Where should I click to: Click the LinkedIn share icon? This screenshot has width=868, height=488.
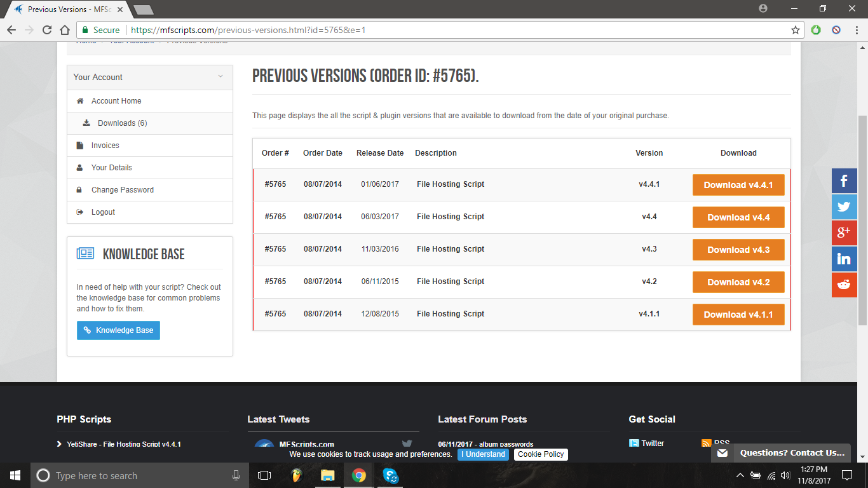tap(844, 259)
